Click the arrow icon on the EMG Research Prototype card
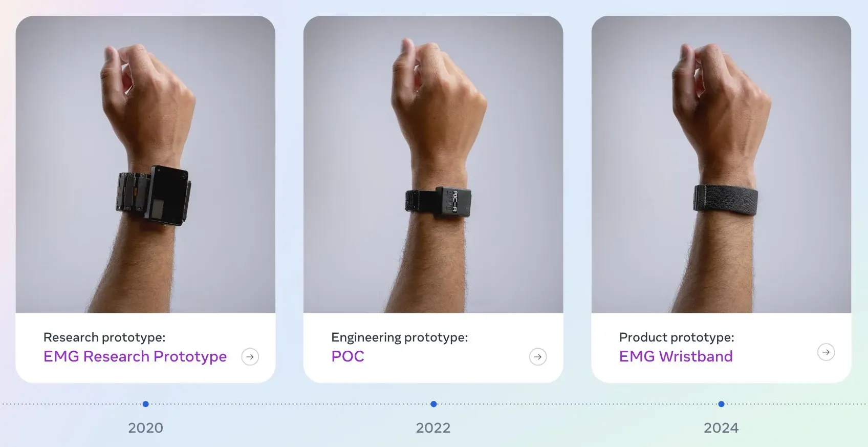868x447 pixels. [250, 356]
